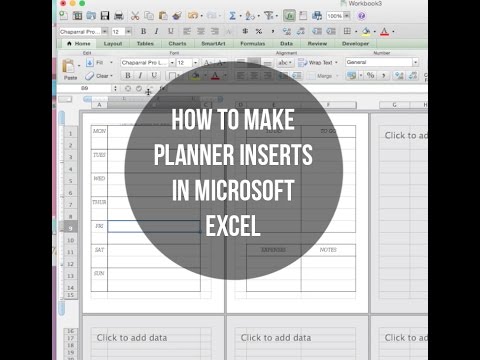This screenshot has width=480, height=360.
Task: Click the Name Box showing B9
Action: (x=85, y=88)
